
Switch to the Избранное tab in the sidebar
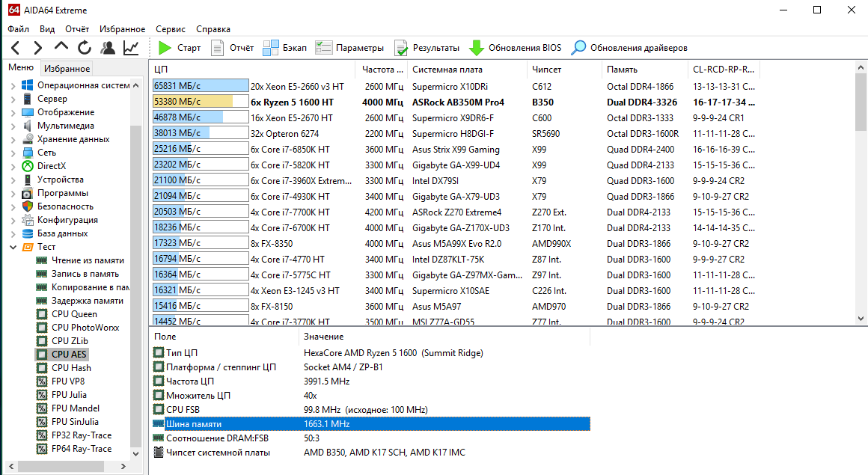[67, 69]
